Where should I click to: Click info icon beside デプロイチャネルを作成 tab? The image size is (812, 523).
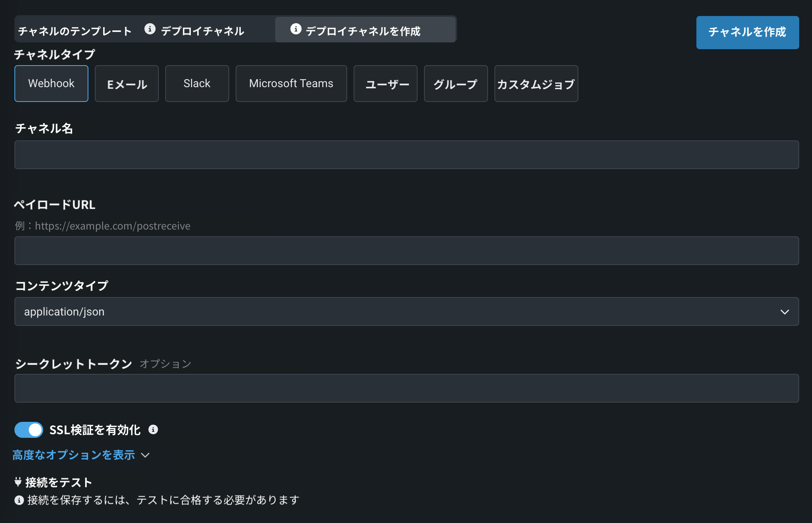point(296,29)
